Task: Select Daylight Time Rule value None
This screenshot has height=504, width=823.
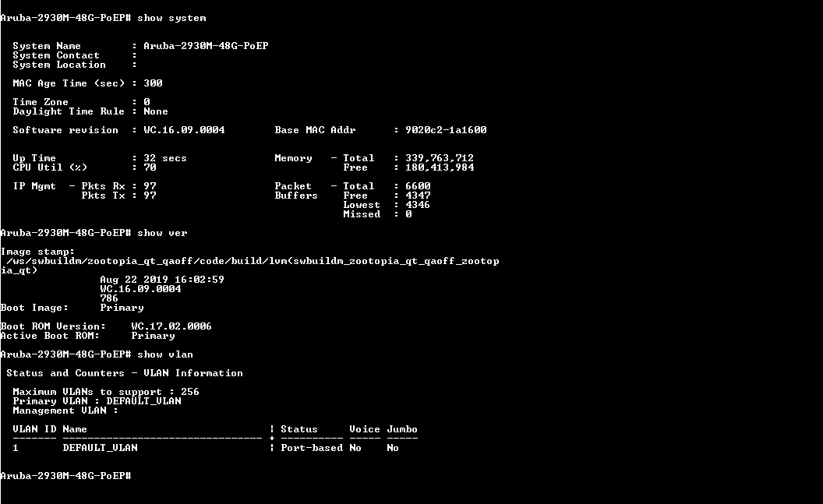Action: tap(156, 111)
